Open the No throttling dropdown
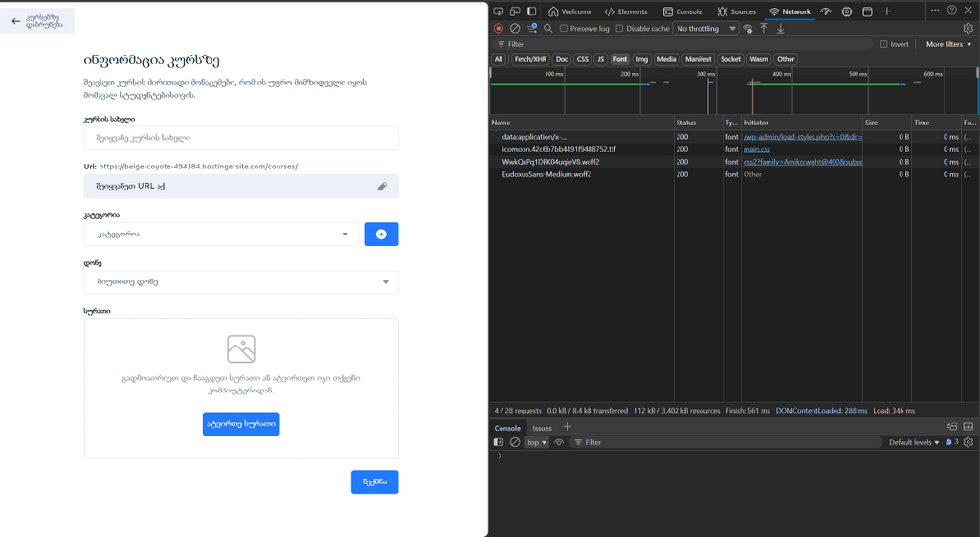980x537 pixels. point(706,29)
